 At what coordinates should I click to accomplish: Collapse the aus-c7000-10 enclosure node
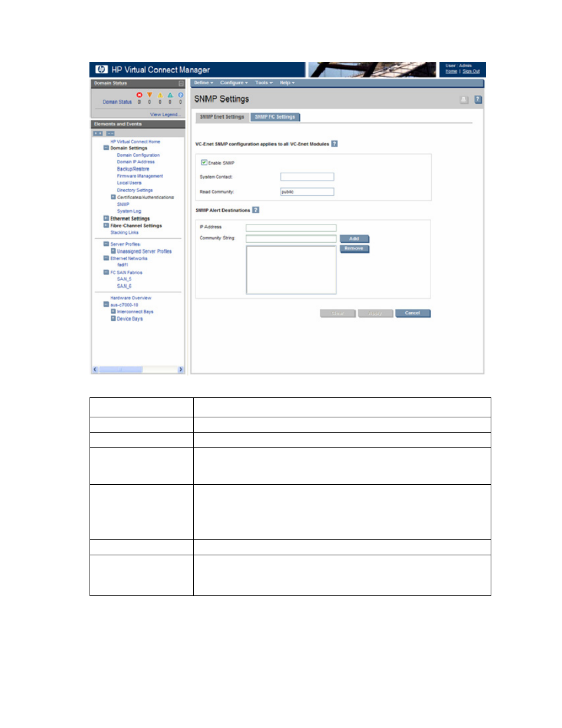106,304
